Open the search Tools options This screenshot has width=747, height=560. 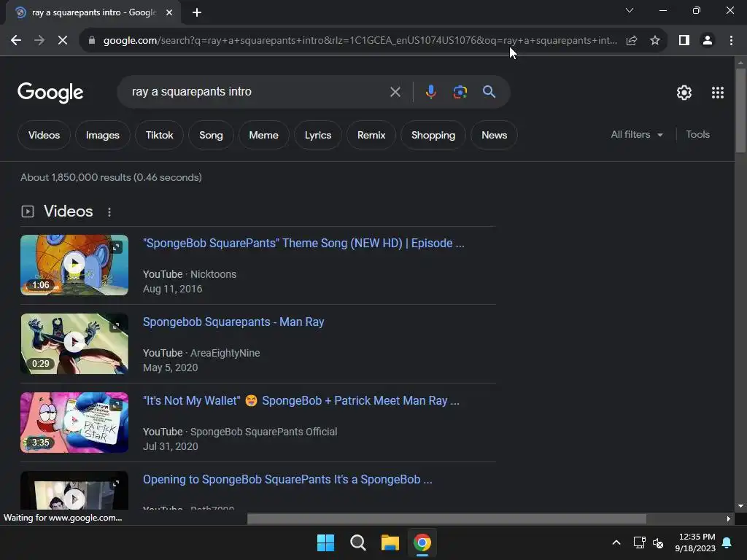tap(697, 135)
